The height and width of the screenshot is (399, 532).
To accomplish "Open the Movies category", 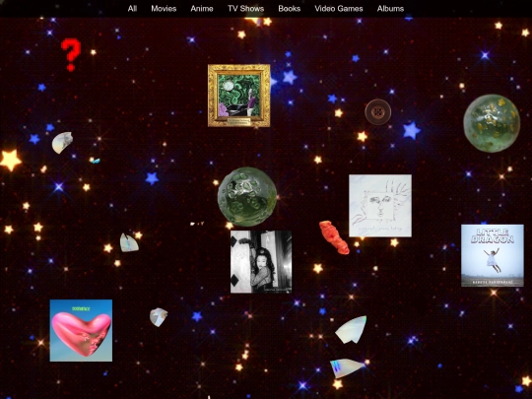I will pos(164,9).
